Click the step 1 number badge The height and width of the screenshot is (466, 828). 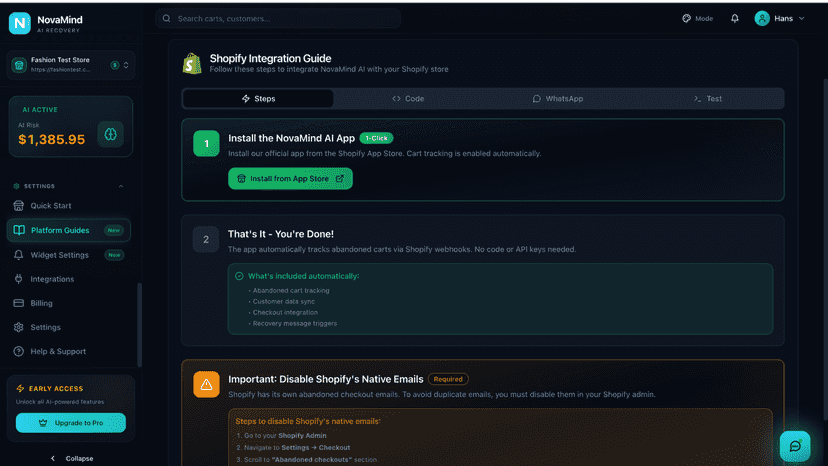206,143
